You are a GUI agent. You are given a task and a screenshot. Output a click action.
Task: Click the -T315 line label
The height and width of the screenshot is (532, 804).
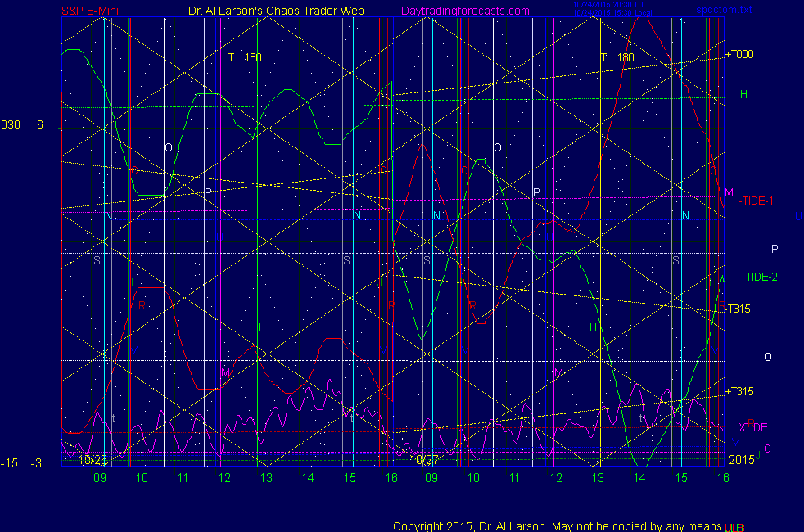click(738, 309)
